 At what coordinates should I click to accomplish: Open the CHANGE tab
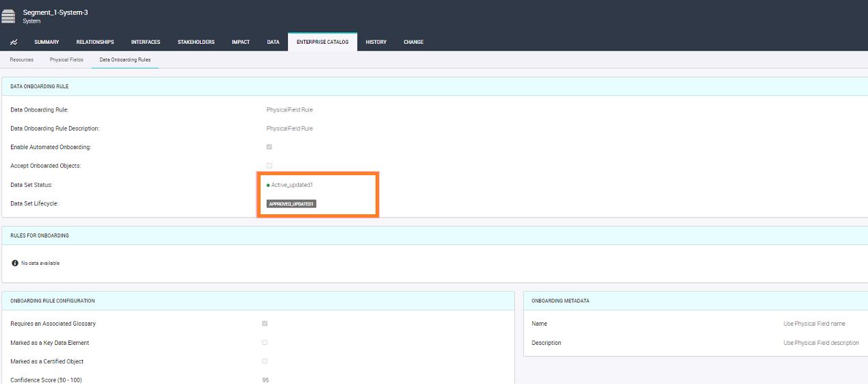click(x=413, y=42)
